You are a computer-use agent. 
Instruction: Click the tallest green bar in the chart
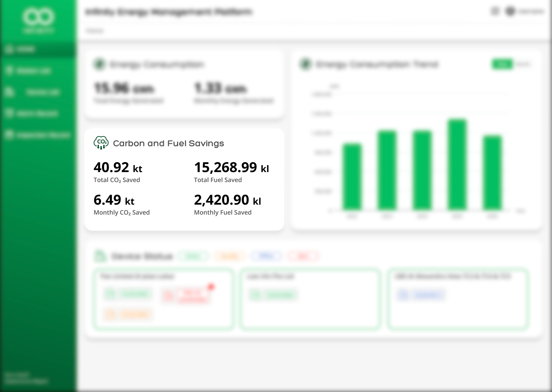(457, 165)
